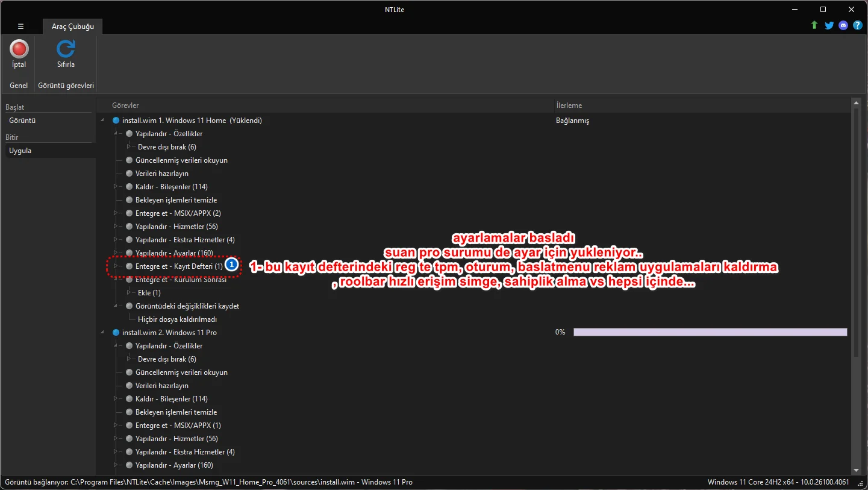Click the Genel group label
This screenshot has width=868, height=490.
click(19, 86)
